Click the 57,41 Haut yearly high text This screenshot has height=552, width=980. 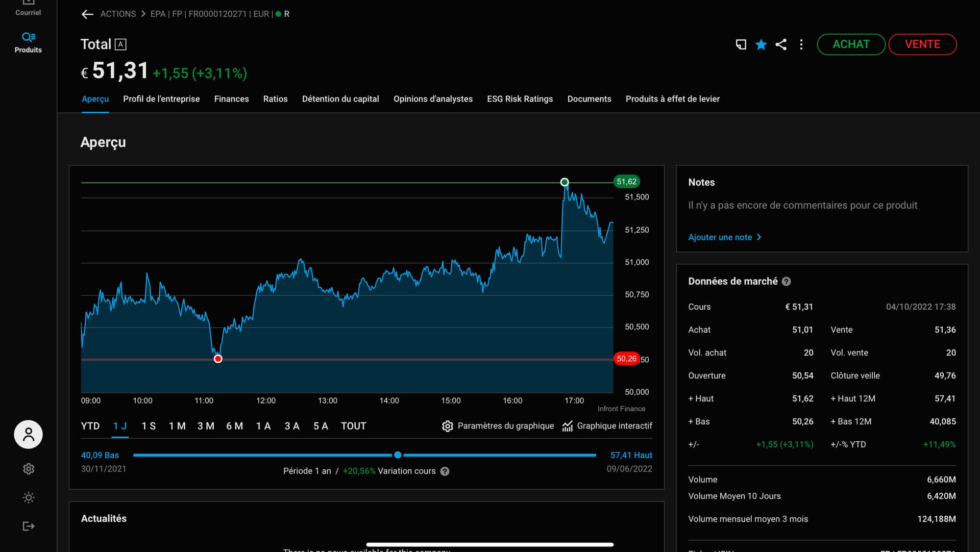[x=631, y=455]
